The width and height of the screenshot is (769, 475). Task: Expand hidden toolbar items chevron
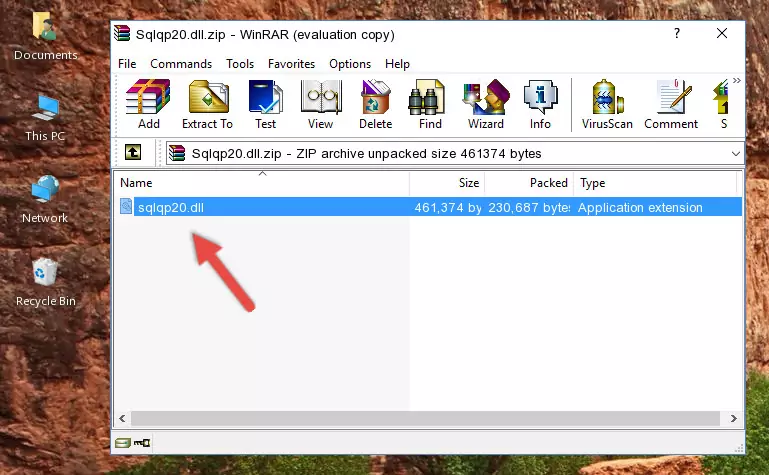point(737,80)
